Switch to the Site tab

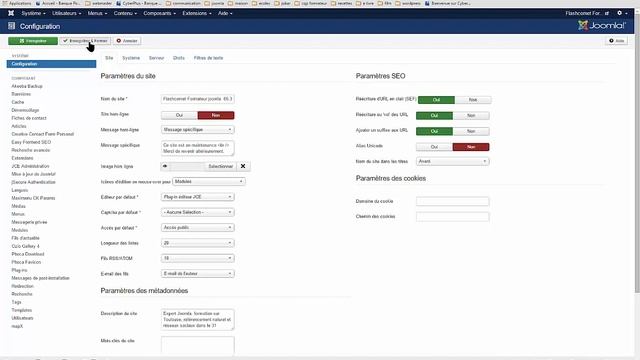[109, 58]
